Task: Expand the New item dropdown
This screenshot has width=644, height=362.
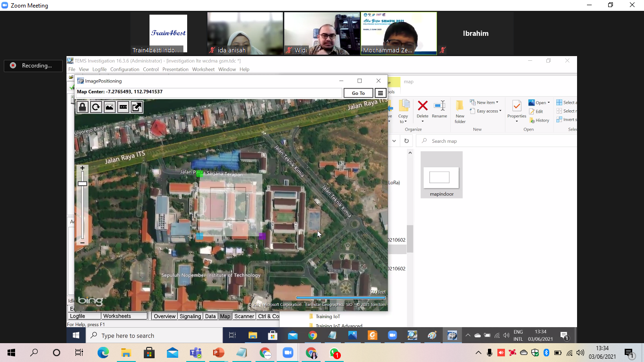Action: pyautogui.click(x=487, y=102)
